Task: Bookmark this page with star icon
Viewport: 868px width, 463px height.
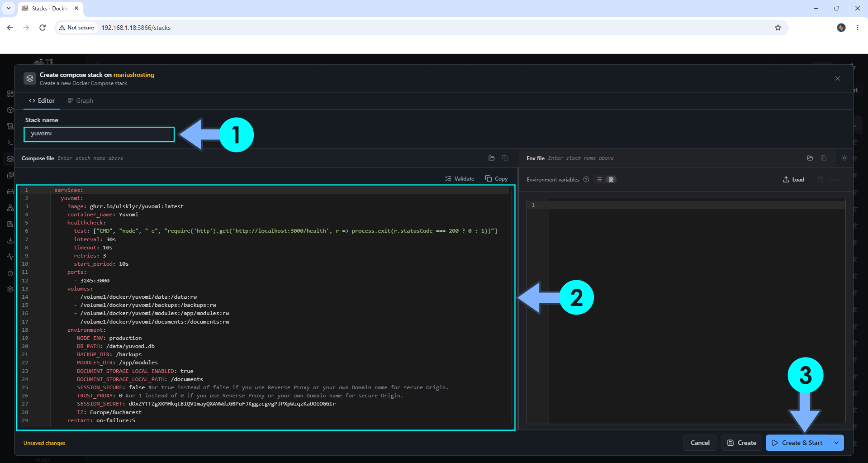Action: click(778, 28)
